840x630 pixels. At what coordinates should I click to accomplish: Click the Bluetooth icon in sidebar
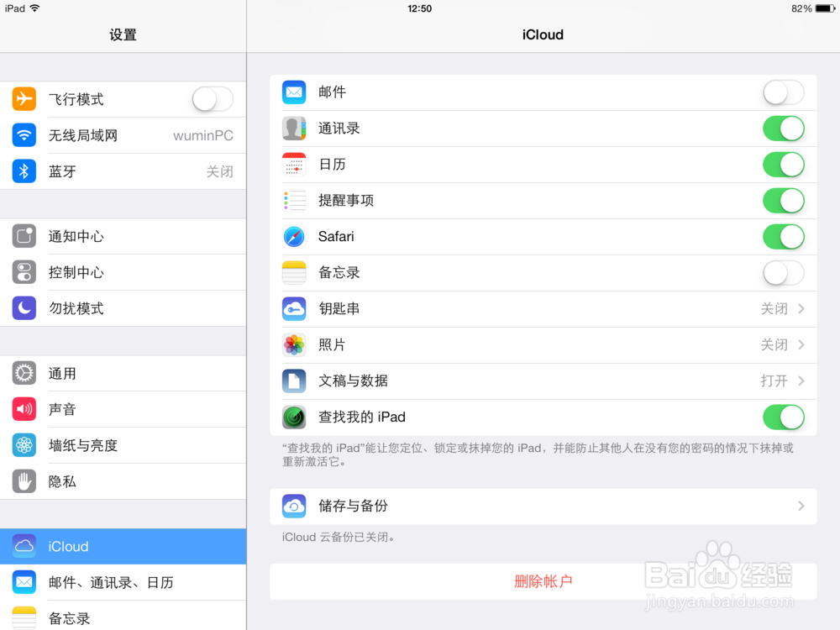point(24,171)
